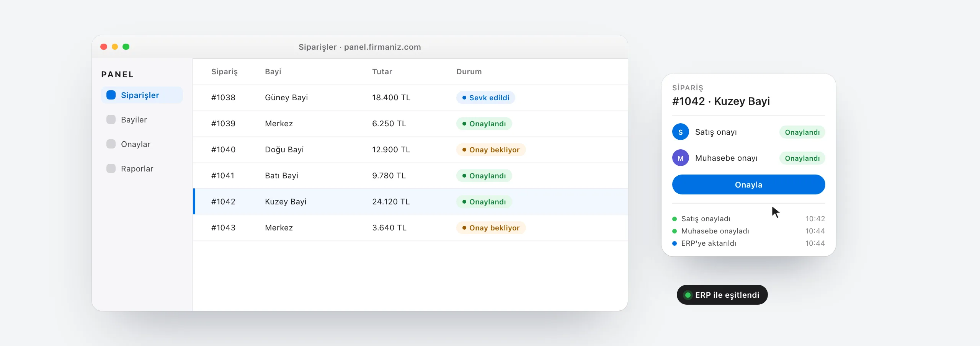Click the Onaylandı badge beside Muhasebe onayı

pos(802,158)
